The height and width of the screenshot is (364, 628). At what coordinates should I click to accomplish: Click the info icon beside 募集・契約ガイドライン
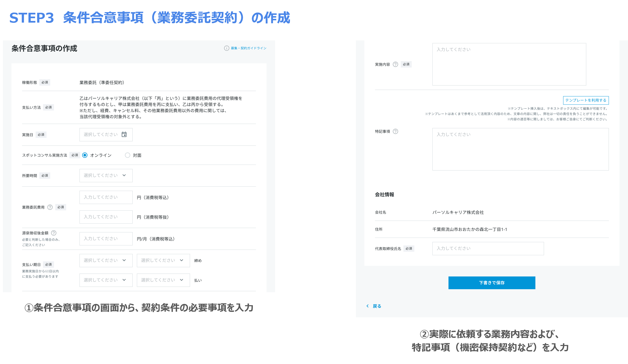[226, 48]
